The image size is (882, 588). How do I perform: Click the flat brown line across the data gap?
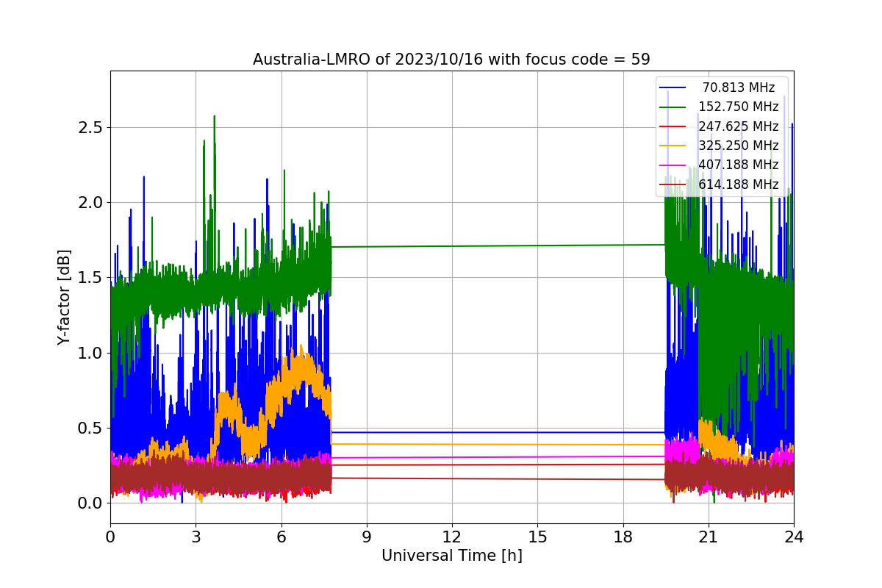click(498, 478)
